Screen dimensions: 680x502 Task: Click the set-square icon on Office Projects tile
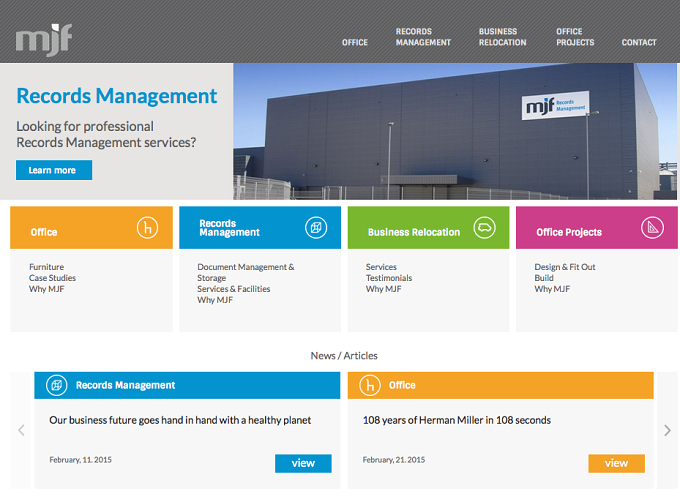tap(652, 228)
